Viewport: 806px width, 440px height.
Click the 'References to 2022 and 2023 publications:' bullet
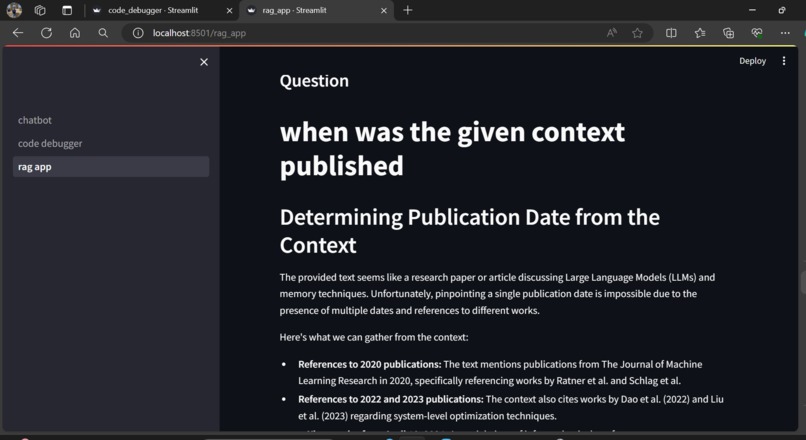(x=391, y=399)
